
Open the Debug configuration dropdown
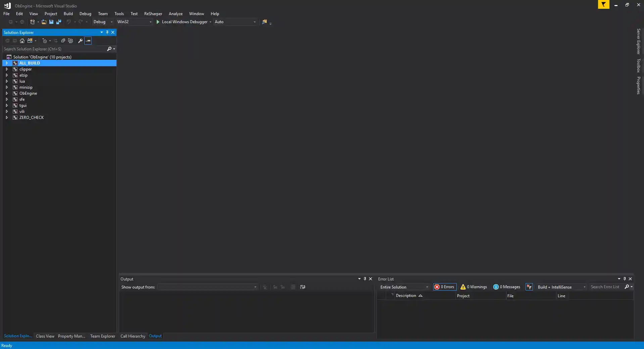(103, 22)
